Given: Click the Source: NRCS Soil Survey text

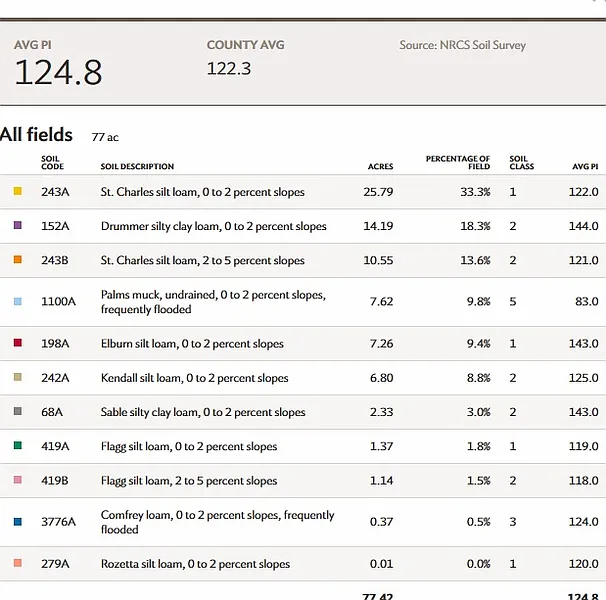Looking at the screenshot, I should click(462, 45).
